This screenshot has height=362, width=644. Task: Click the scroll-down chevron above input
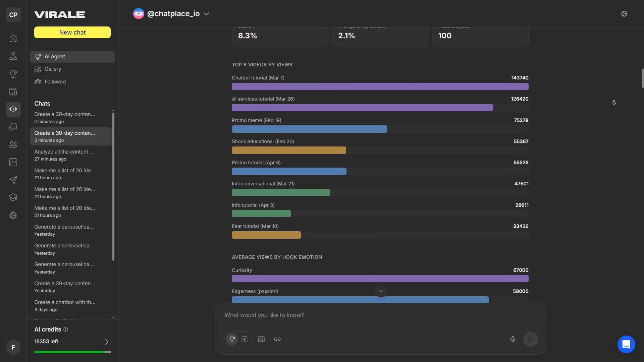(x=381, y=291)
